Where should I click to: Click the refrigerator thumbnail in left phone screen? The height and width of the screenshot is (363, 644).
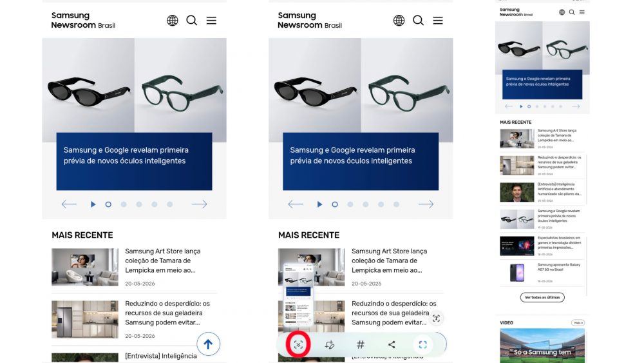85,319
